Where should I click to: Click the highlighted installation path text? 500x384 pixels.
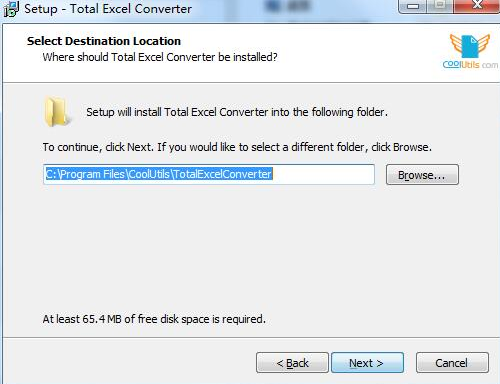(x=159, y=174)
